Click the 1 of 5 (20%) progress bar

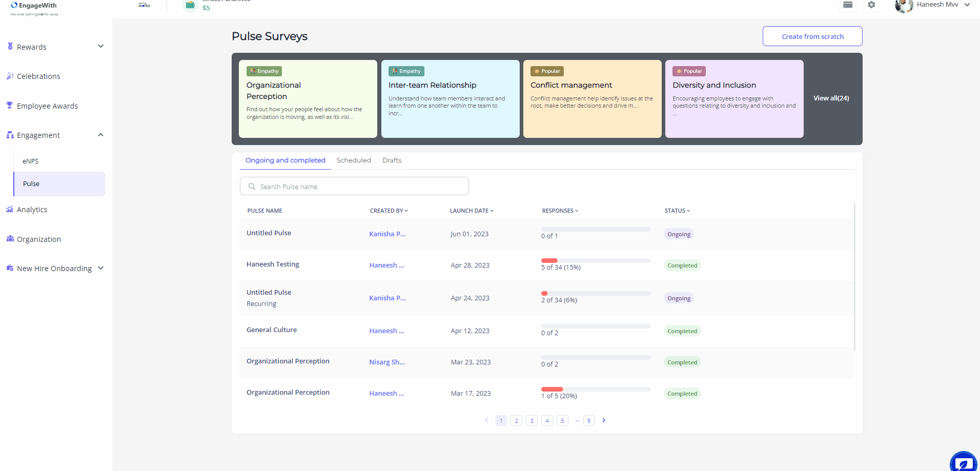point(596,389)
